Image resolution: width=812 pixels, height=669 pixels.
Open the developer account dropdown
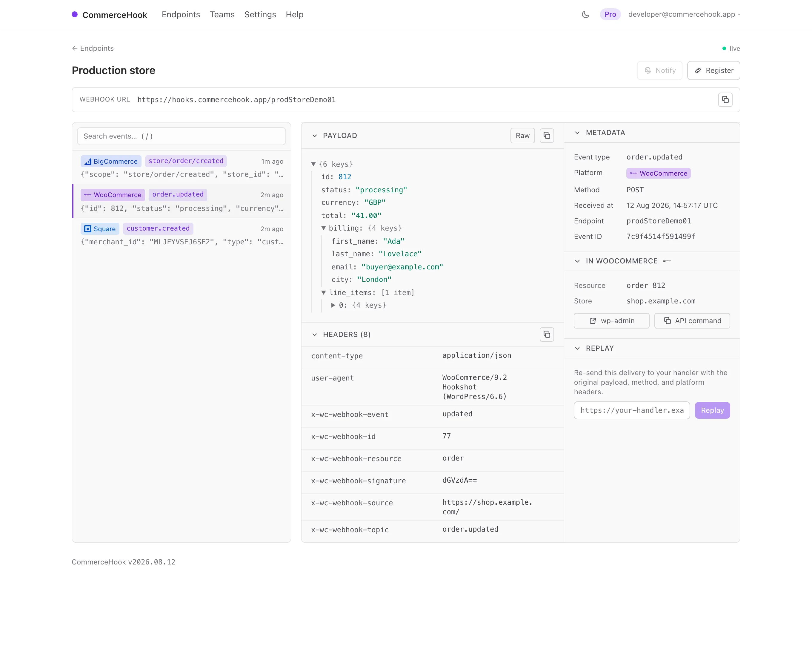pos(684,15)
